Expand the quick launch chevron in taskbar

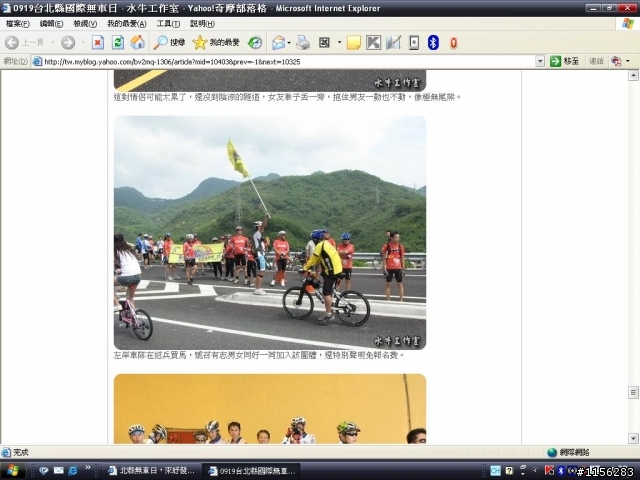[x=87, y=468]
